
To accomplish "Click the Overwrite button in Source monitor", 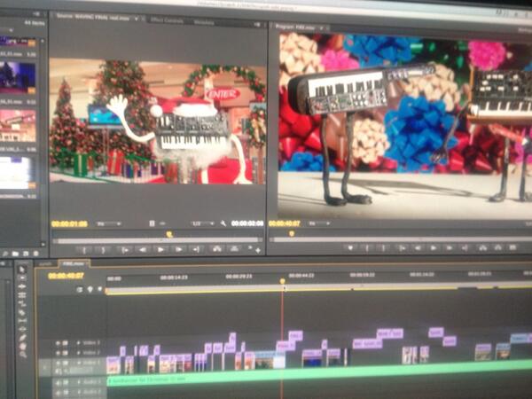I will (x=233, y=250).
